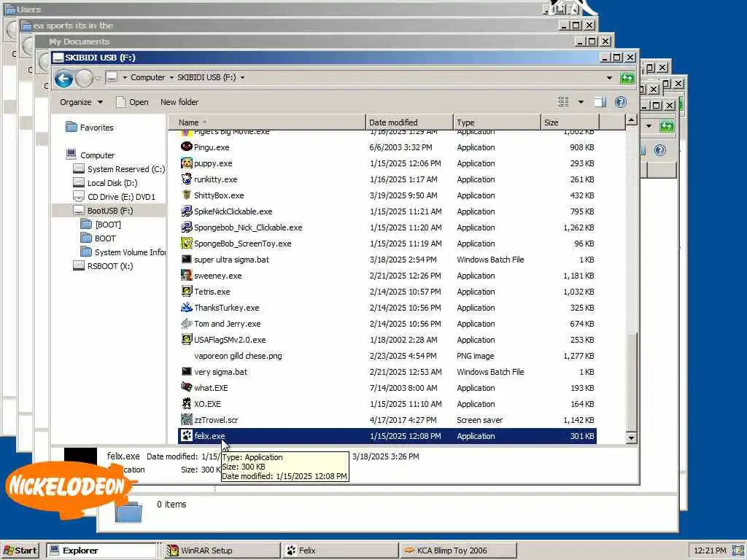Open the Organize dropdown menu

pyautogui.click(x=81, y=102)
